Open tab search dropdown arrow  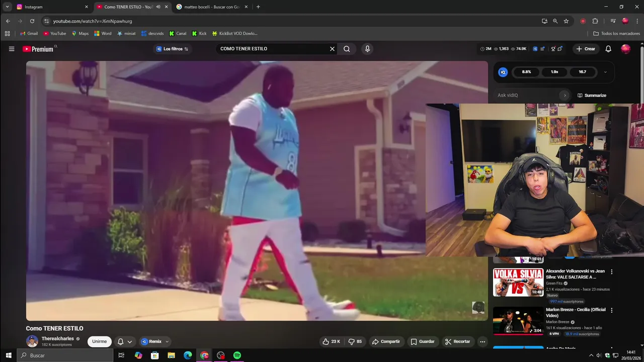pyautogui.click(x=7, y=7)
